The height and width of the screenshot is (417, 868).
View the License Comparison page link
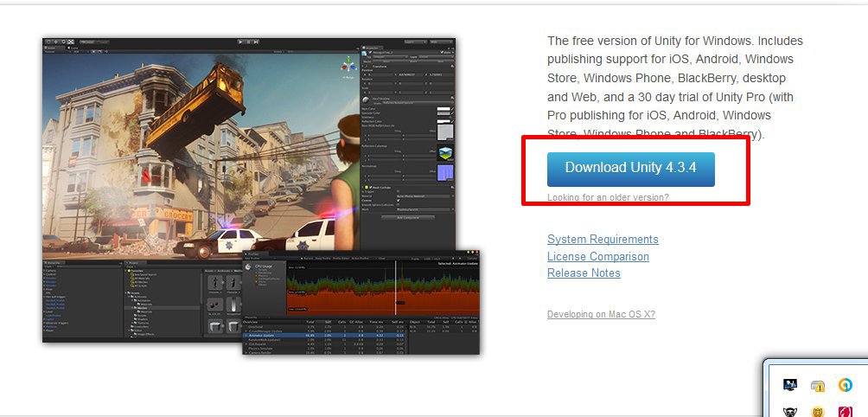tap(598, 256)
